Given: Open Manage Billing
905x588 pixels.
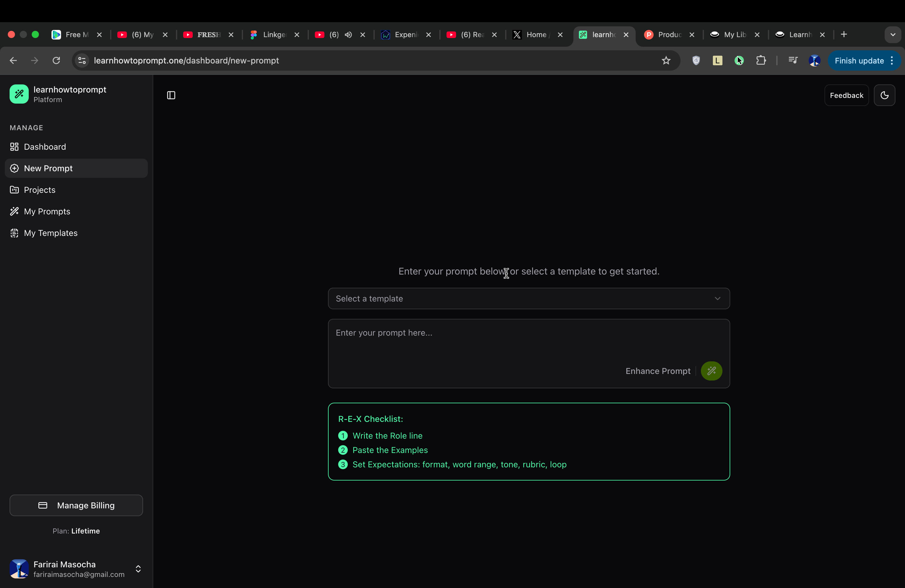Looking at the screenshot, I should point(76,505).
